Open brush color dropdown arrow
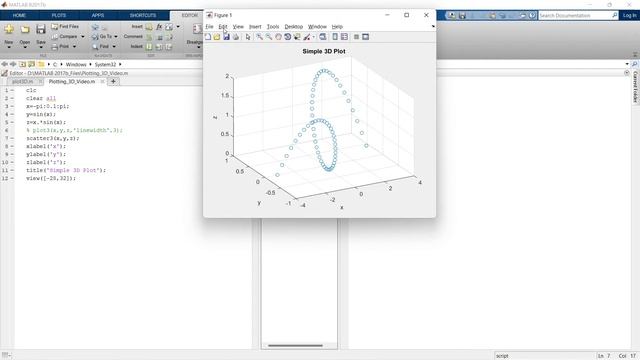 coord(313,37)
